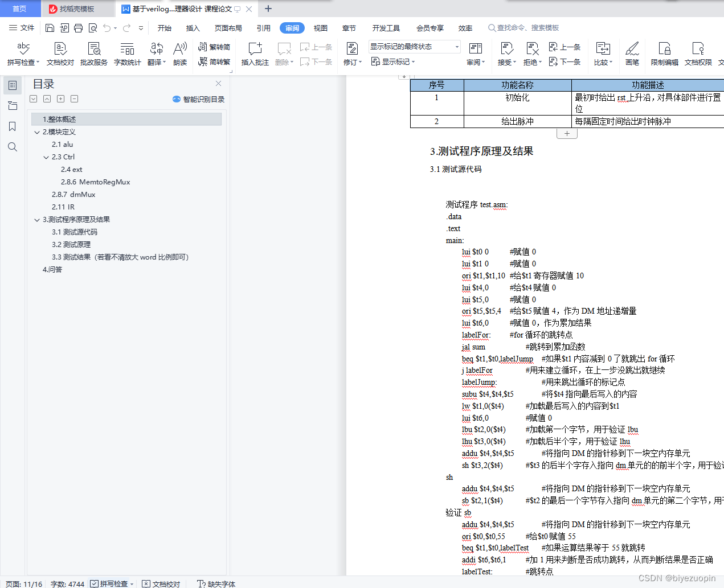The width and height of the screenshot is (724, 588).
Task: Switch to the 引用 ribbon tab
Action: click(264, 28)
